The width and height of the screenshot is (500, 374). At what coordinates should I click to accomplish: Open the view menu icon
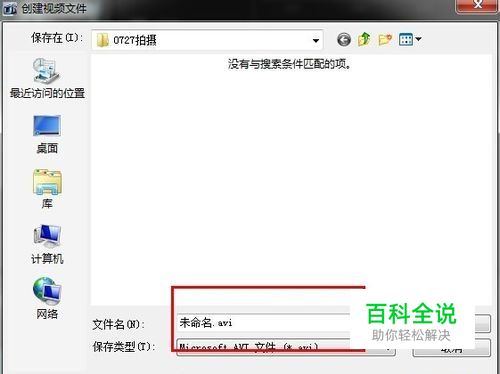coord(406,40)
